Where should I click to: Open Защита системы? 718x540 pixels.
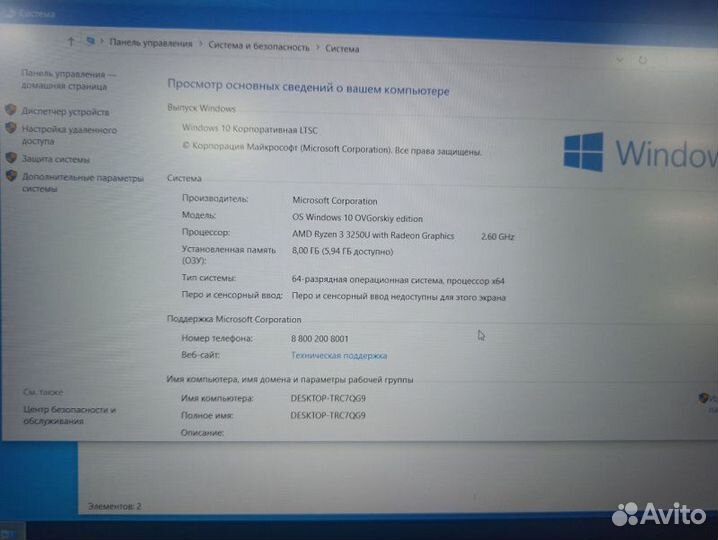pos(55,159)
